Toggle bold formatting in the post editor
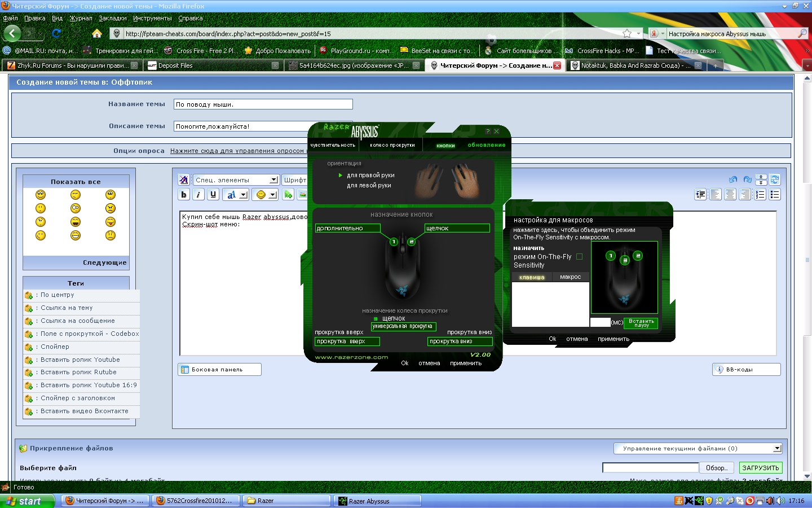This screenshot has height=508, width=812. (x=184, y=195)
